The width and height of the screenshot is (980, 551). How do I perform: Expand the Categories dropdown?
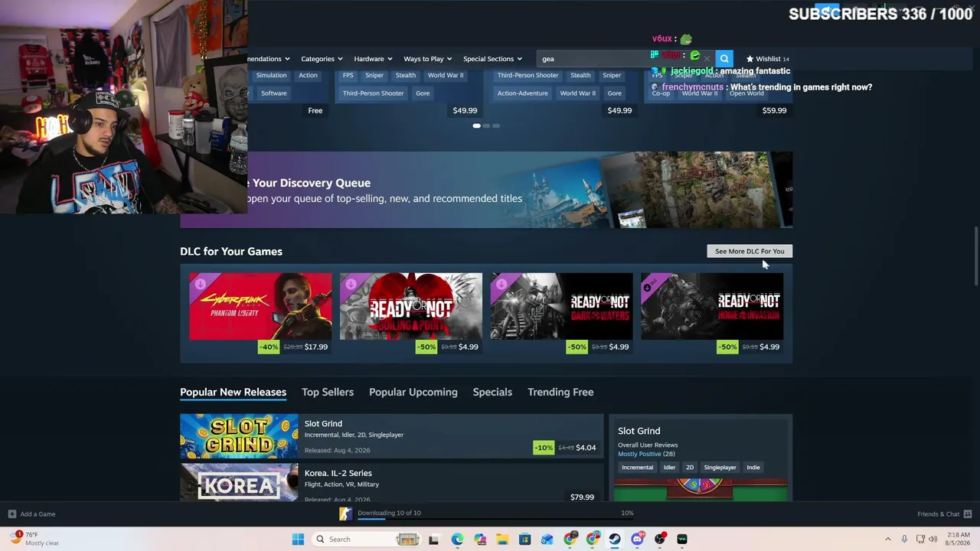click(322, 59)
